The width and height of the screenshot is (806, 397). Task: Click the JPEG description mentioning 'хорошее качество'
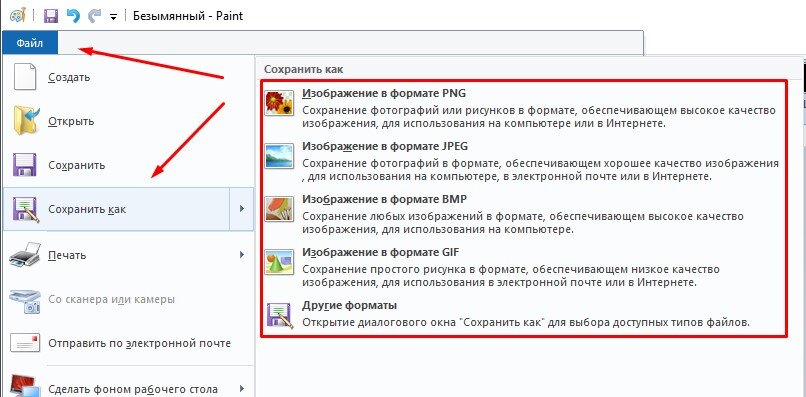(540, 170)
